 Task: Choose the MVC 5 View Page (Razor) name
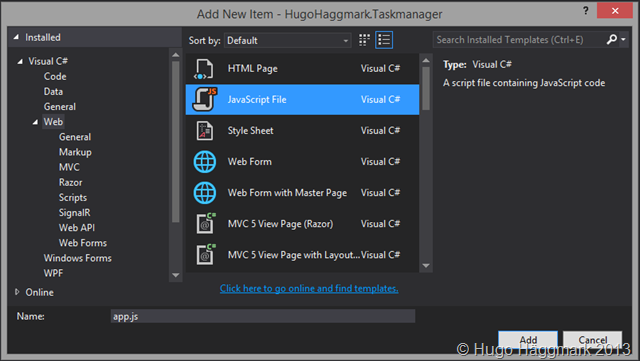pos(280,224)
